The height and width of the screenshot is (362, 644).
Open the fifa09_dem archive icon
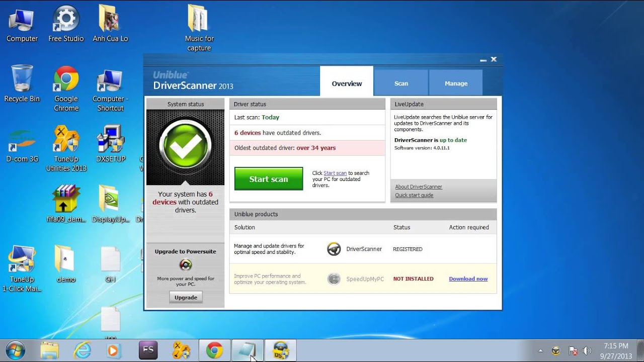(x=66, y=204)
